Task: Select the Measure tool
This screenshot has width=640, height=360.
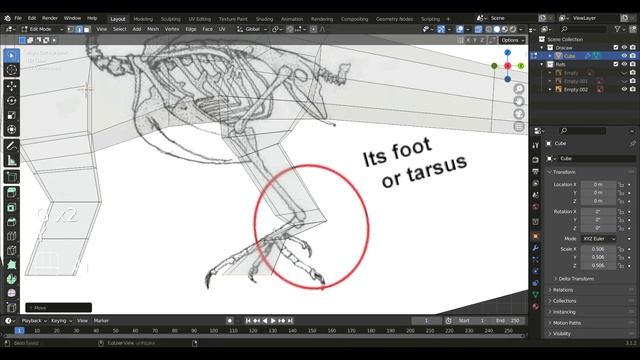Action: click(x=11, y=160)
